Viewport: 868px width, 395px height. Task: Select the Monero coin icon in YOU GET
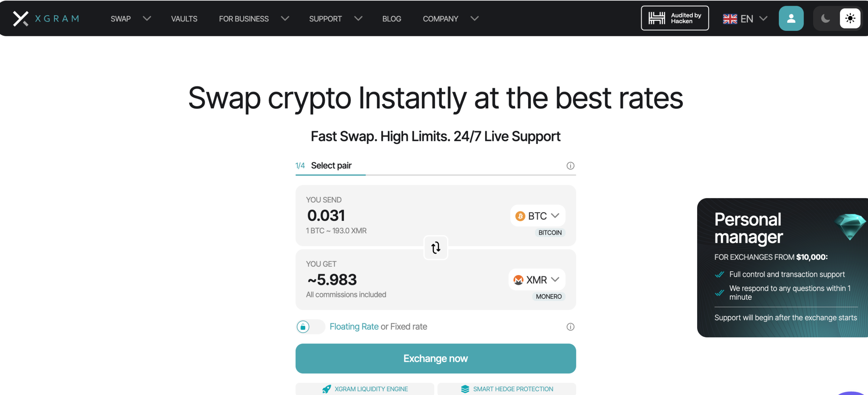(x=518, y=279)
